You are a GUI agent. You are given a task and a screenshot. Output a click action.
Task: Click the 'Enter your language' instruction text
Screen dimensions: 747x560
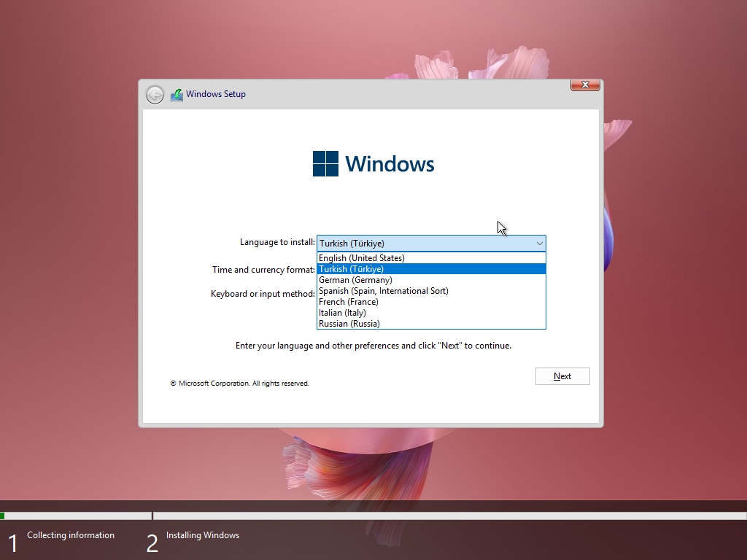(373, 346)
